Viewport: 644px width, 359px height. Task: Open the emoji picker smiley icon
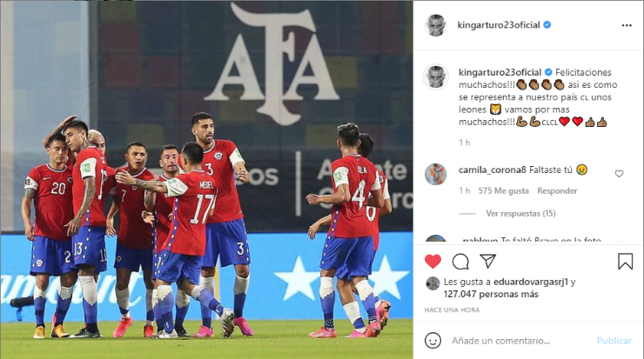pos(433,341)
